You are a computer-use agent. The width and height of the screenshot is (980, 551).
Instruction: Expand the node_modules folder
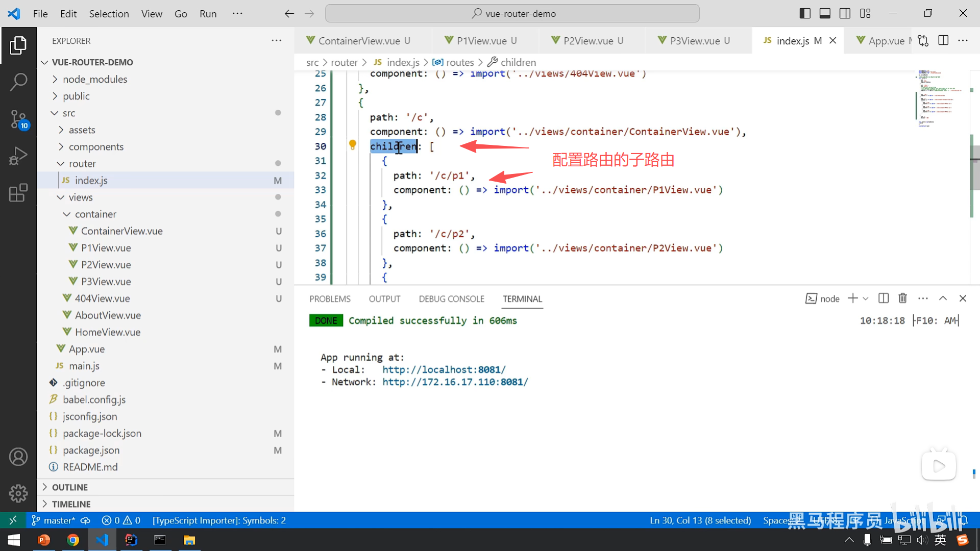[95, 79]
